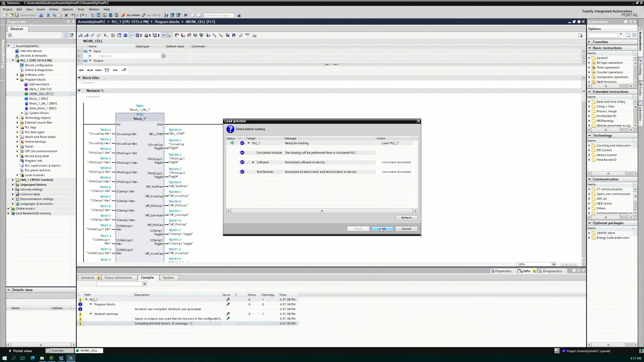The height and width of the screenshot is (362, 644).
Task: Collapse the Network 1 section
Action: [x=79, y=90]
